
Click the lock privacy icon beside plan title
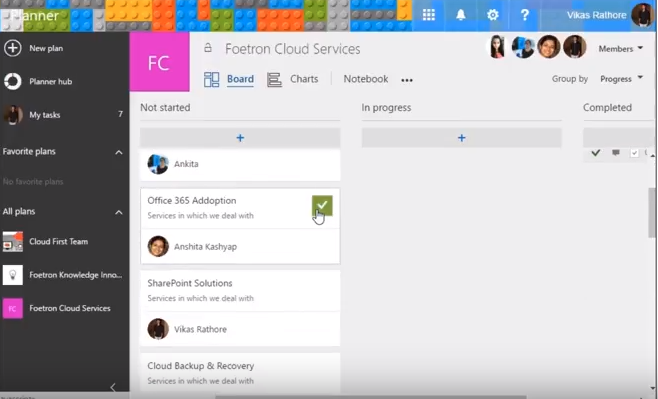208,48
